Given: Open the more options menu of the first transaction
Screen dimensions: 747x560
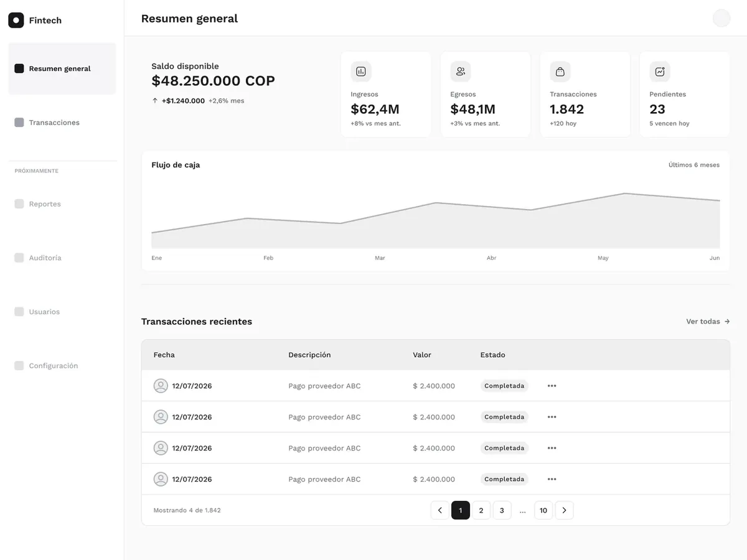Looking at the screenshot, I should 552,386.
